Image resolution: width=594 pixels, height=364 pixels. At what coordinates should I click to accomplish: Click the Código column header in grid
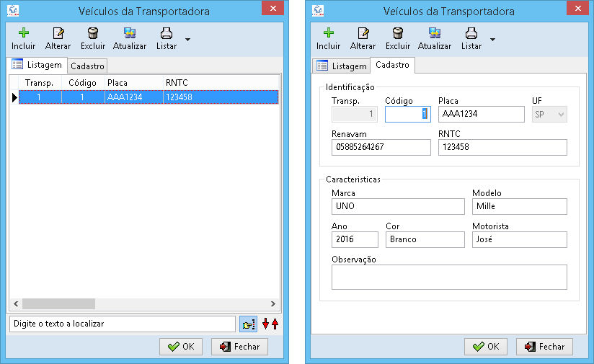[x=83, y=83]
